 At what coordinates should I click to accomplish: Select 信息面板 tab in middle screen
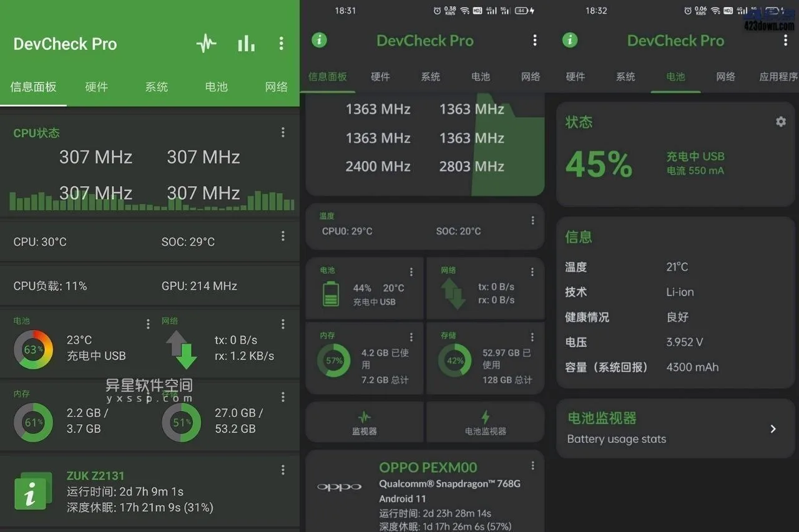pyautogui.click(x=328, y=77)
